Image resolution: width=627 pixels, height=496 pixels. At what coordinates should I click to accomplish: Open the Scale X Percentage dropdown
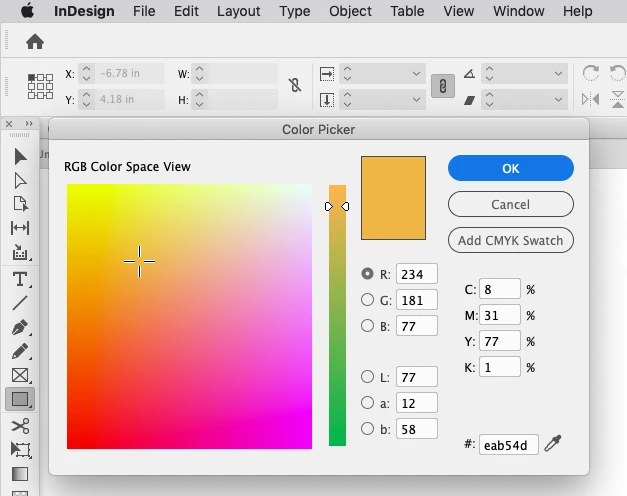pos(416,74)
